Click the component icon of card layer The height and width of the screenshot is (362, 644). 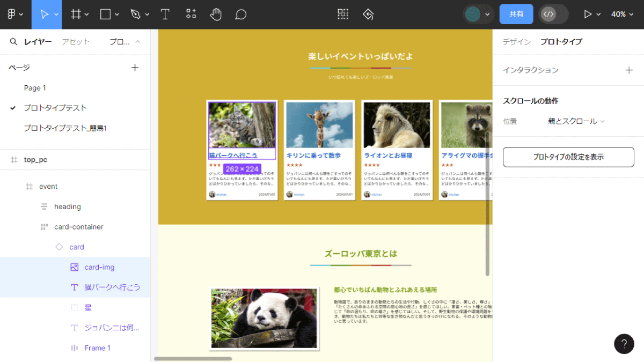point(59,247)
